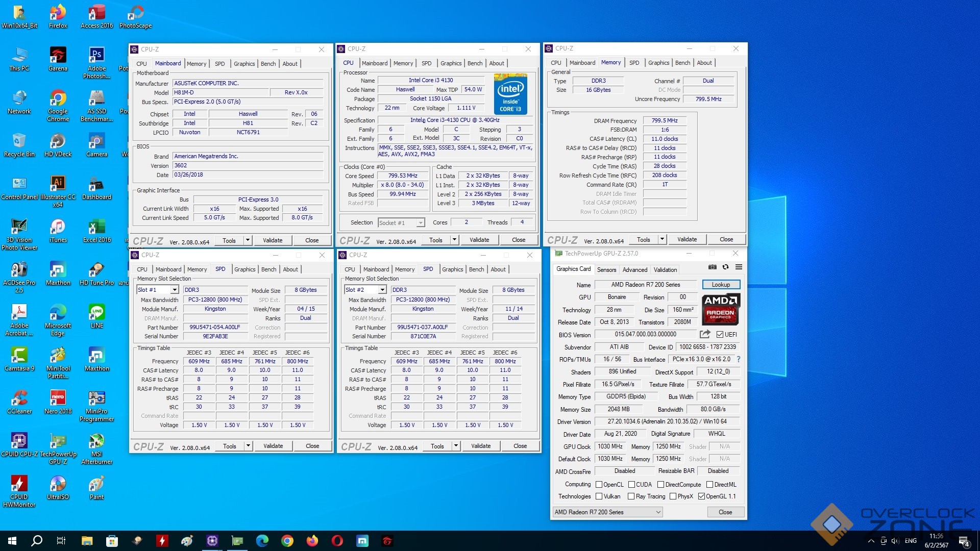Open the GPU-Z hamburger menu icon

click(x=739, y=267)
